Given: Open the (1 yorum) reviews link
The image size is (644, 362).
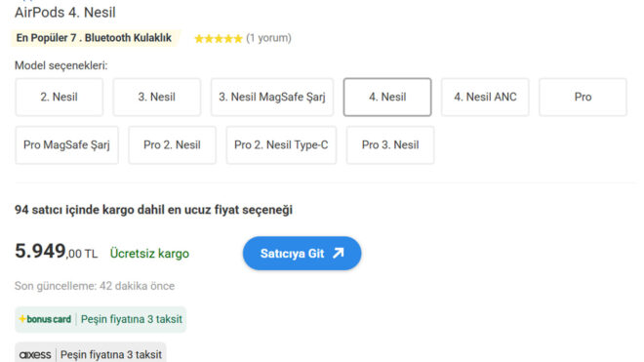Looking at the screenshot, I should pyautogui.click(x=268, y=38).
